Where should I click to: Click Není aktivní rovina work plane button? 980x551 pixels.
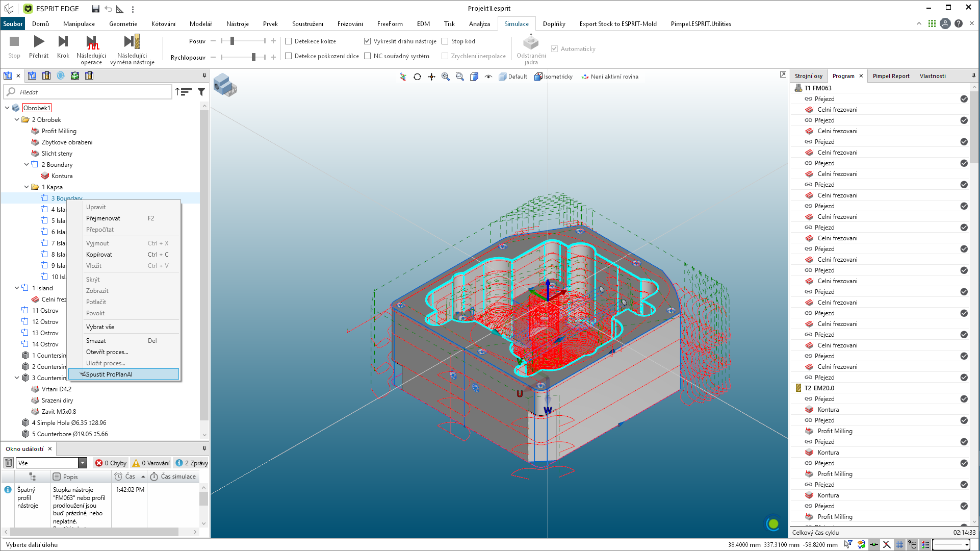pos(610,77)
